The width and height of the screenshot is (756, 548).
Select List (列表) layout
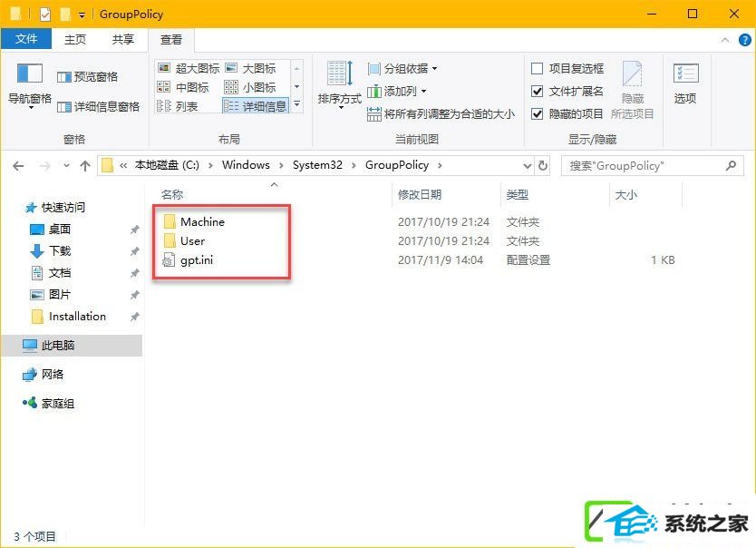(178, 106)
